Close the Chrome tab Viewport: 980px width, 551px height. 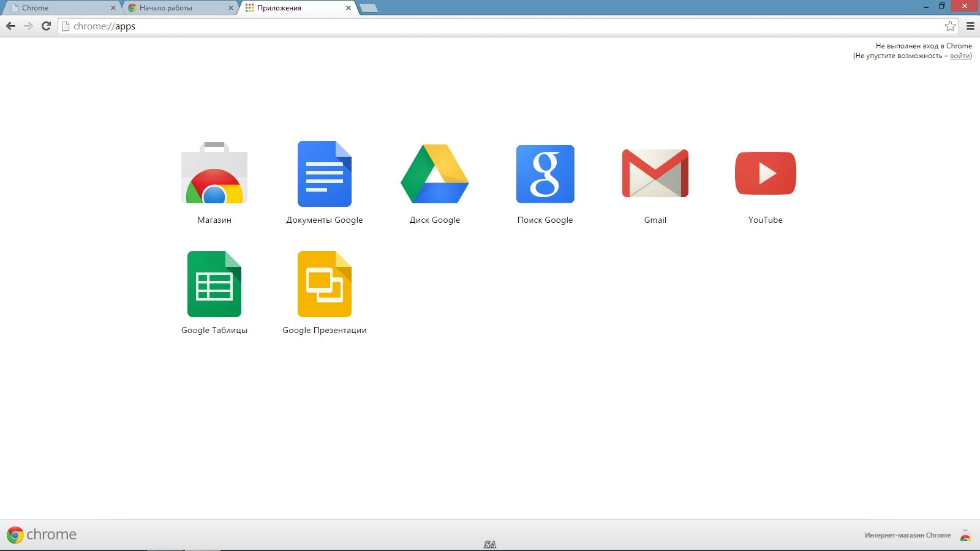point(113,8)
